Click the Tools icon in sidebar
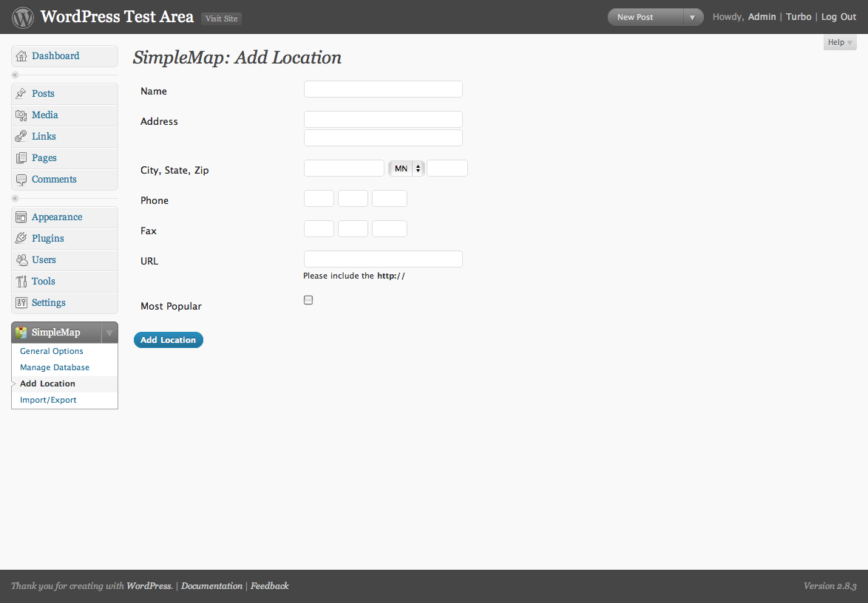The image size is (868, 603). point(21,282)
